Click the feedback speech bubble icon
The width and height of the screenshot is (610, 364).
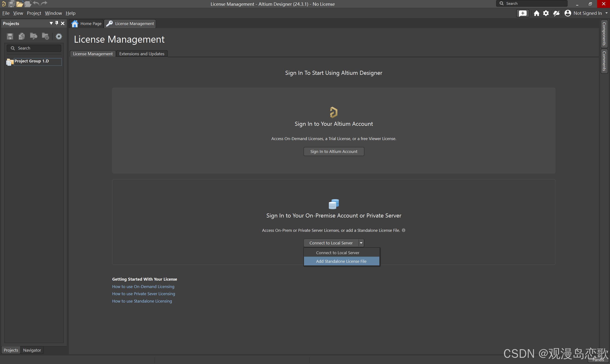coord(523,13)
